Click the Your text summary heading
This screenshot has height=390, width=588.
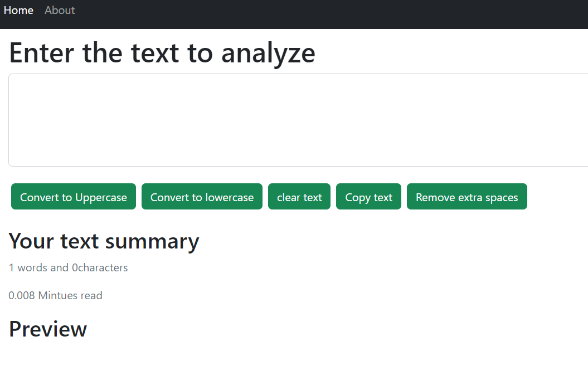(x=104, y=241)
